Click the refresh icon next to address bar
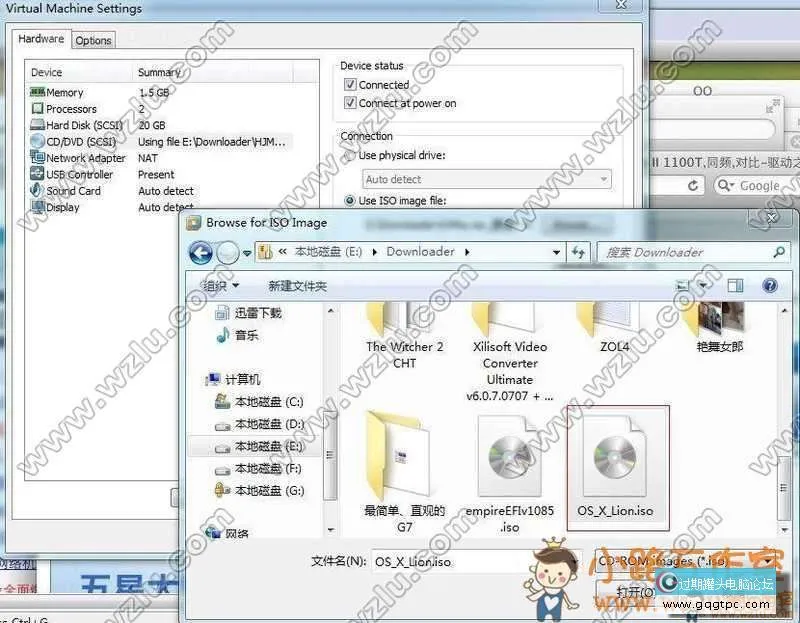Viewport: 800px width, 623px height. [692, 185]
